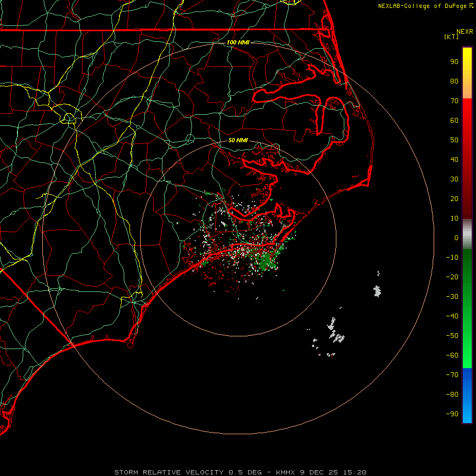Click the 0 label on velocity scale
This screenshot has height=476, width=476.
pos(456,238)
